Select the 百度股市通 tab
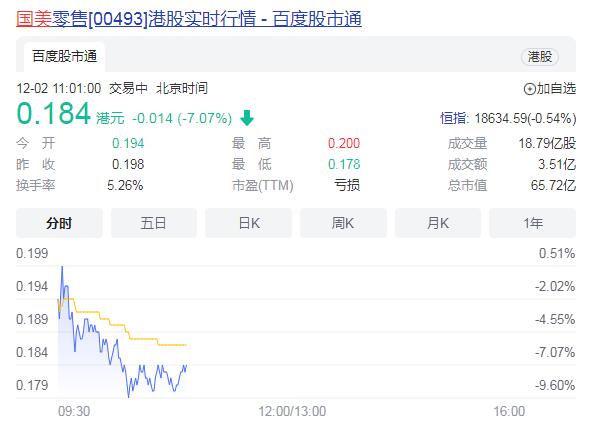The image size is (615, 429). (x=65, y=56)
